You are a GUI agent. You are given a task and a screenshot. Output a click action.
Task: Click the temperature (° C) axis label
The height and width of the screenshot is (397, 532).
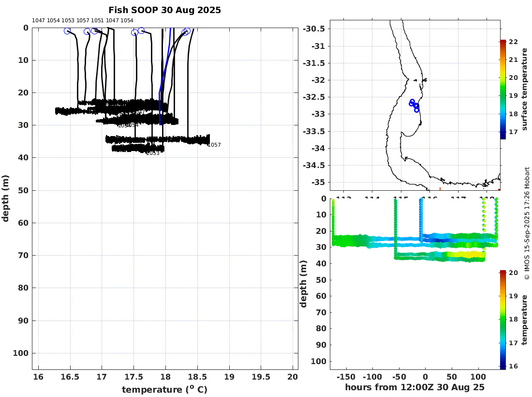coord(164,389)
